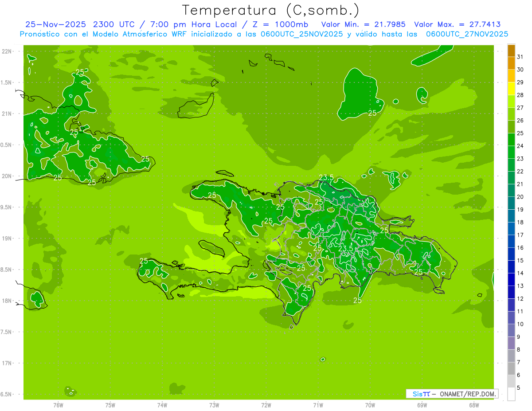Pick the blue swatch between legend 16 and 17
Screen dimensions: 532x411
511,242
